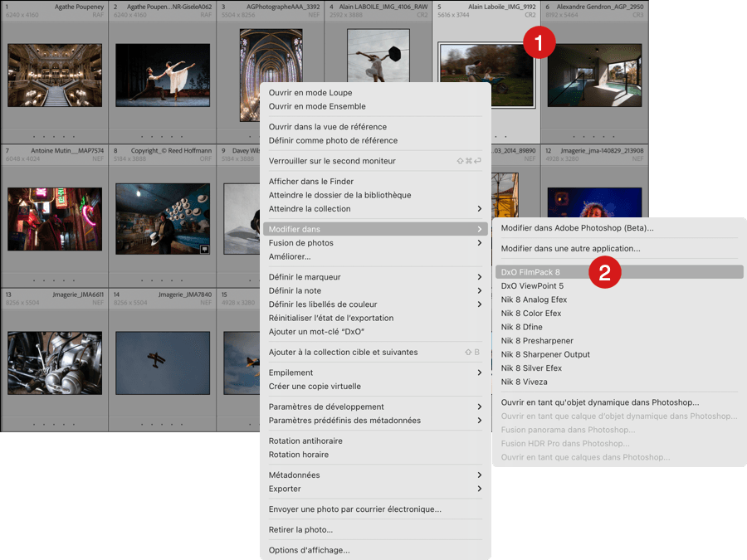747x560 pixels.
Task: Expand the Exporter submenu arrow
Action: pyautogui.click(x=479, y=489)
